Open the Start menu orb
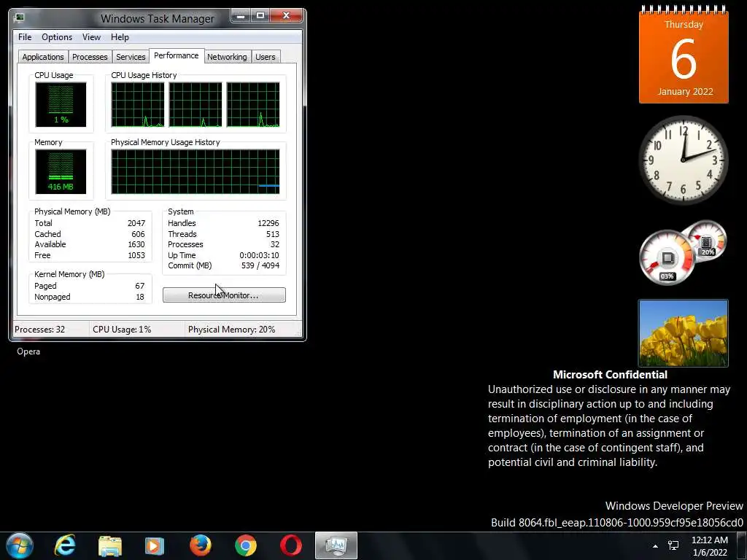Screen dimensions: 747x560 [20, 545]
